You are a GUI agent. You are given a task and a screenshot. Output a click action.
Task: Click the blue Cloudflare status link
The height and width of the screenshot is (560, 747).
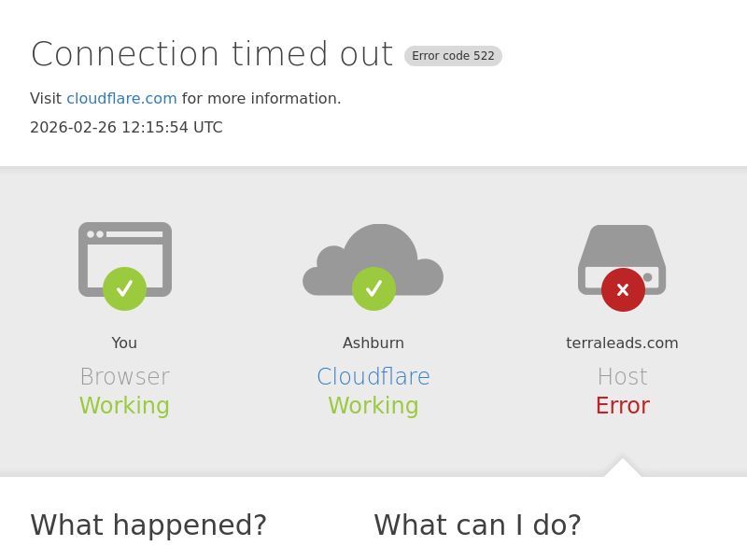(x=373, y=377)
